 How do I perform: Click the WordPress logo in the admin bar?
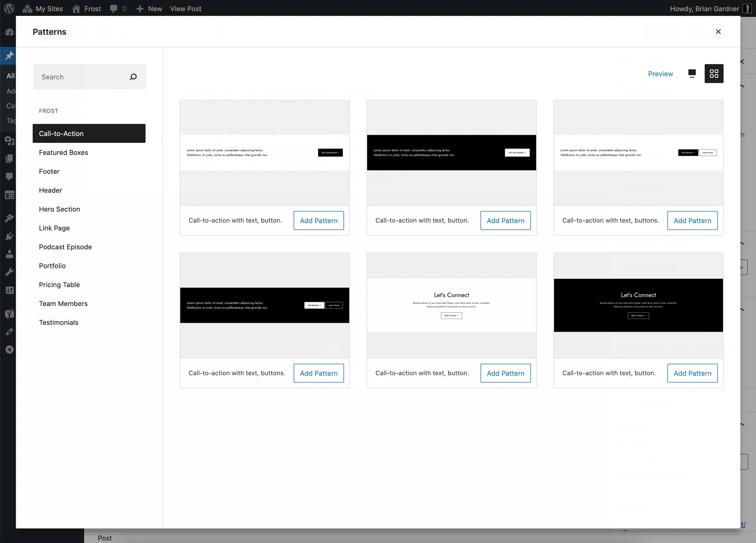click(9, 8)
